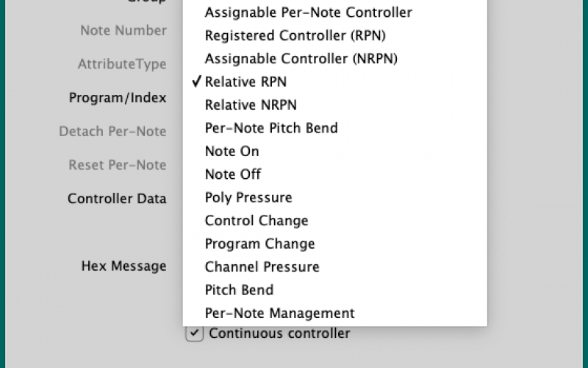Click the Controller Data label
The width and height of the screenshot is (588, 368).
[x=117, y=199]
